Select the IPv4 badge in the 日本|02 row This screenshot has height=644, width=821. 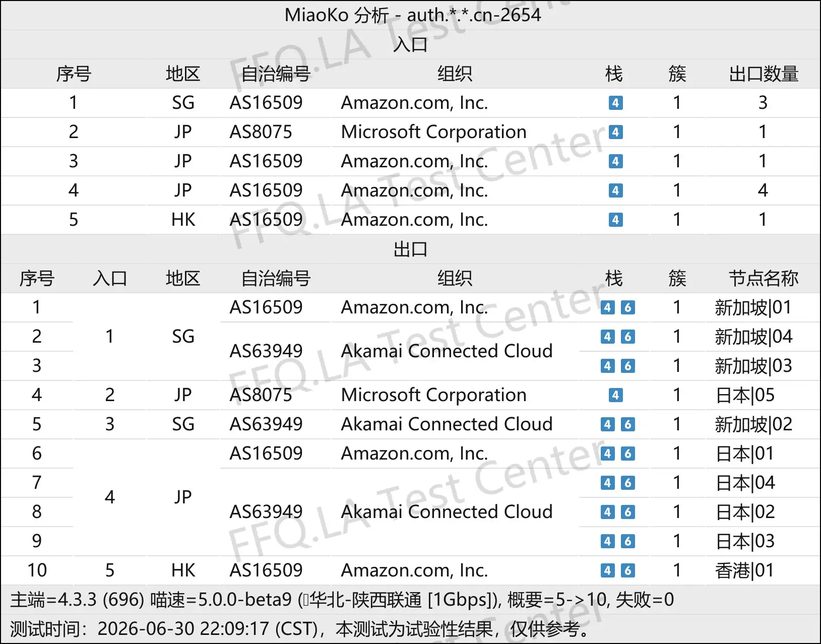(608, 512)
